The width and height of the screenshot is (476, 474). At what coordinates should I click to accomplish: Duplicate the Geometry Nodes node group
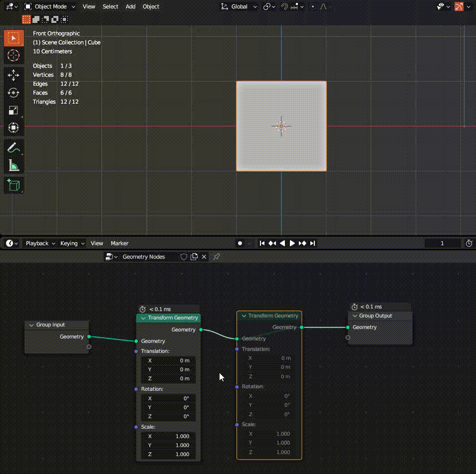click(x=194, y=256)
